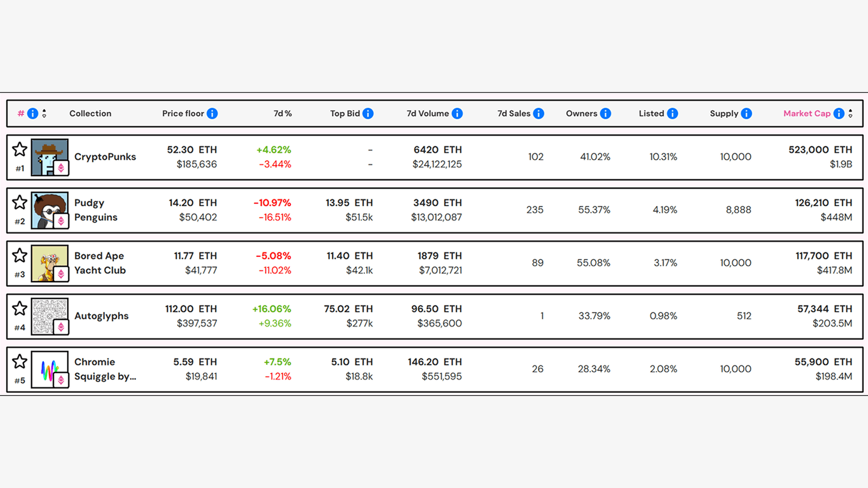
Task: Sort by Market Cap using the arrows
Action: coord(850,113)
